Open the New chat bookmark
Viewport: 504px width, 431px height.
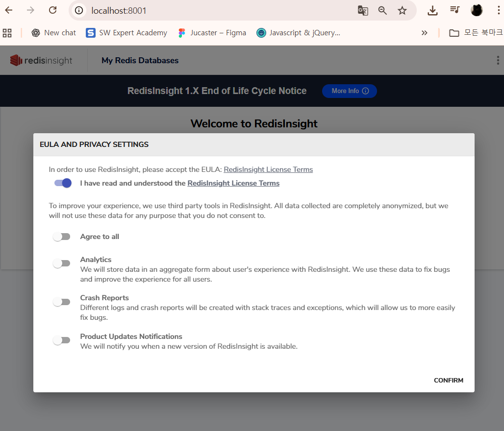[53, 33]
